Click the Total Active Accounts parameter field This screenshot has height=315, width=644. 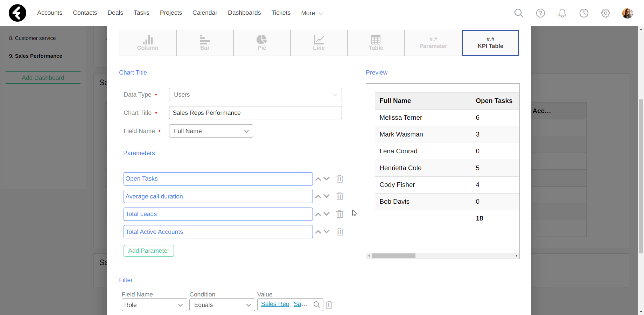[x=218, y=232]
